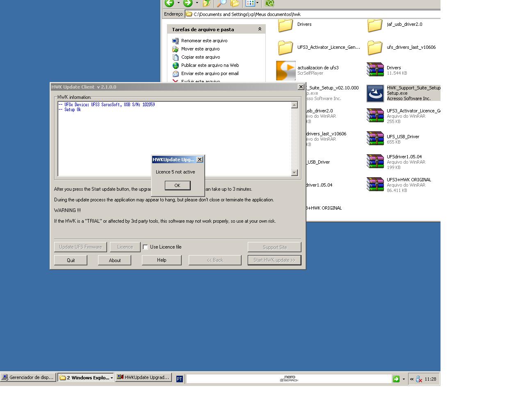525x420 pixels.
Task: Collapse the Tarefas de arquivo e pasta panel
Action: click(x=260, y=29)
